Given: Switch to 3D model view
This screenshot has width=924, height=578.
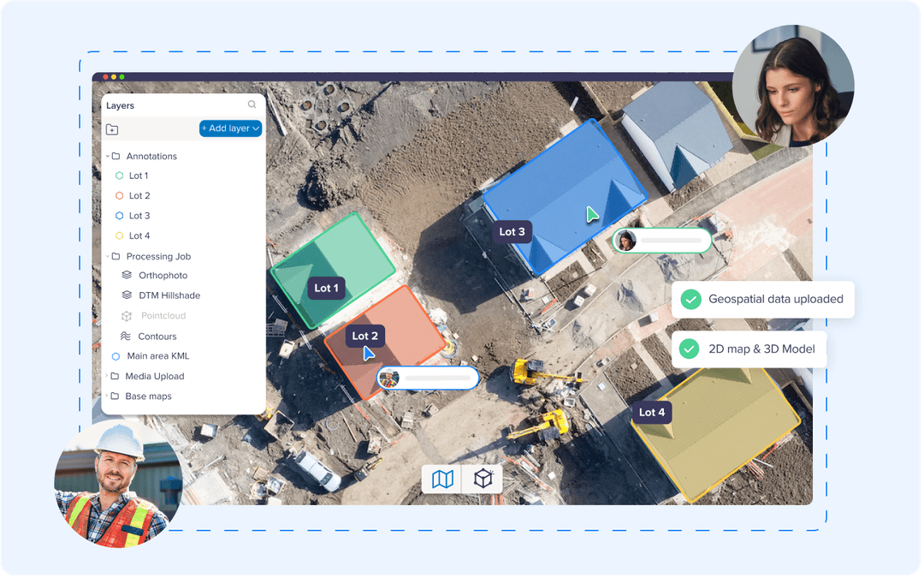Looking at the screenshot, I should (x=483, y=479).
